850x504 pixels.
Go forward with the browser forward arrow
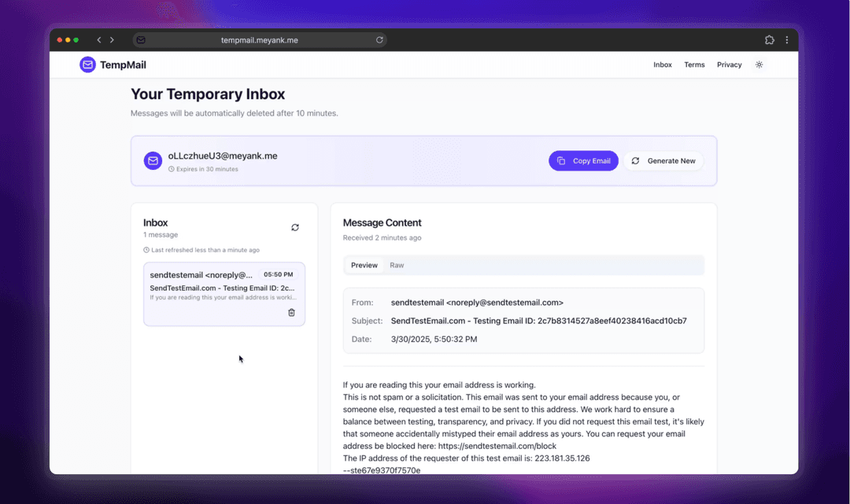click(x=113, y=39)
